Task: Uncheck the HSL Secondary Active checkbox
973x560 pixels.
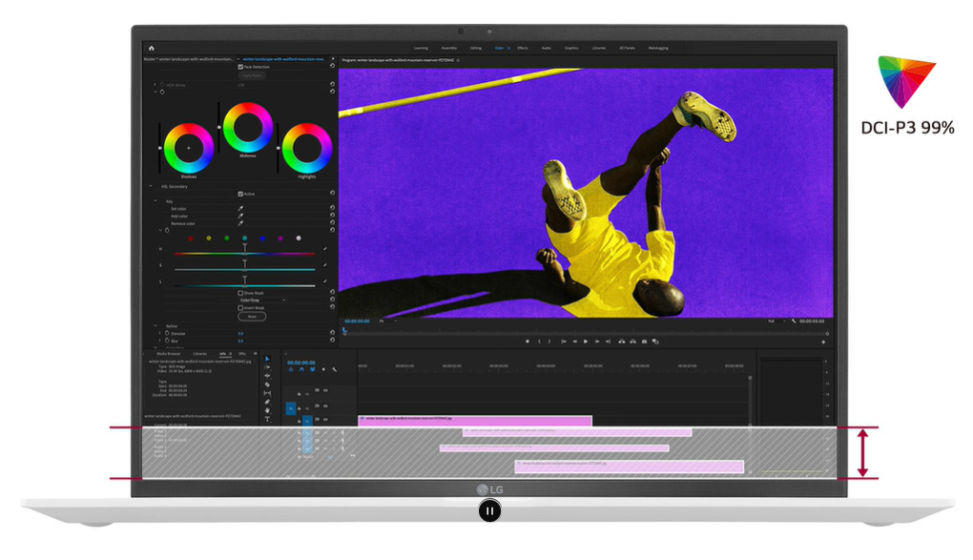Action: coord(240,194)
